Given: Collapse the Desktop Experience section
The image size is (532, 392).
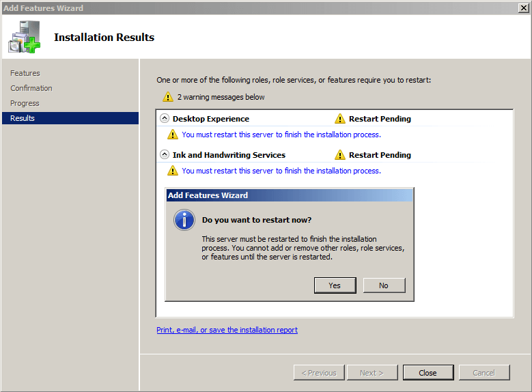Looking at the screenshot, I should 165,118.
